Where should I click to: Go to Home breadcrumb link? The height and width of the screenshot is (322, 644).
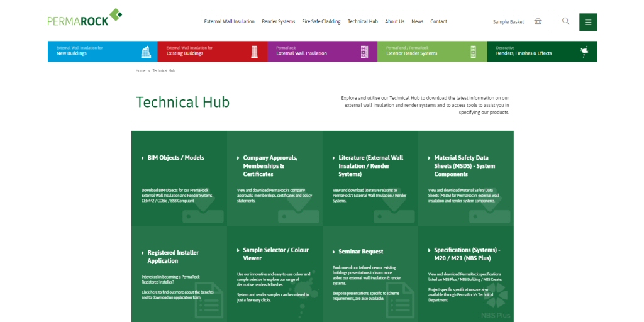(140, 70)
